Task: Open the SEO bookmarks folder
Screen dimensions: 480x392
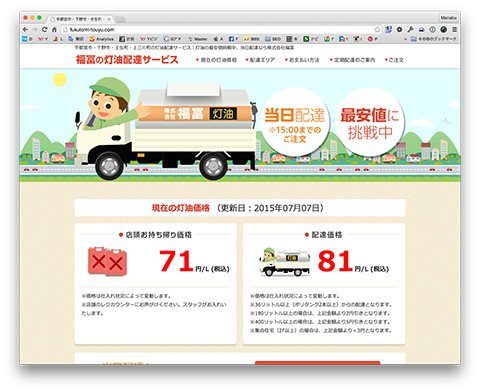Action: tap(273, 39)
